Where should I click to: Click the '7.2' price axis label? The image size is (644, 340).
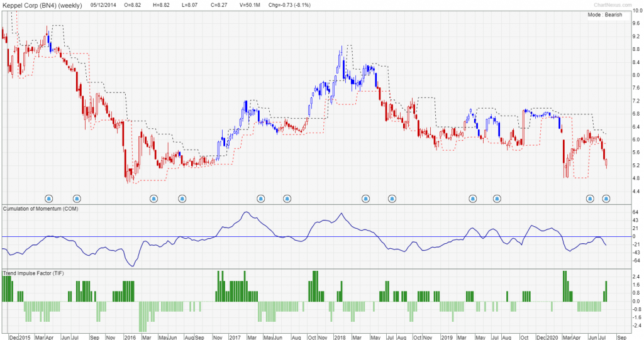point(637,101)
